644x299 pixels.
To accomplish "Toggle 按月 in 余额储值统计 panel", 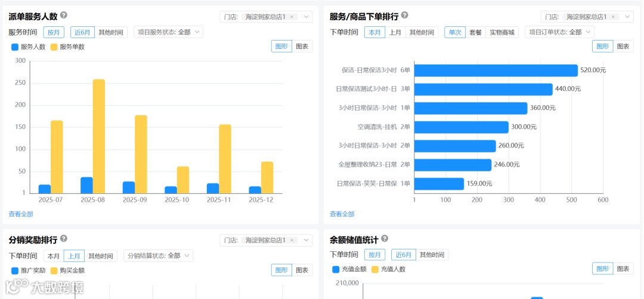I will [375, 255].
